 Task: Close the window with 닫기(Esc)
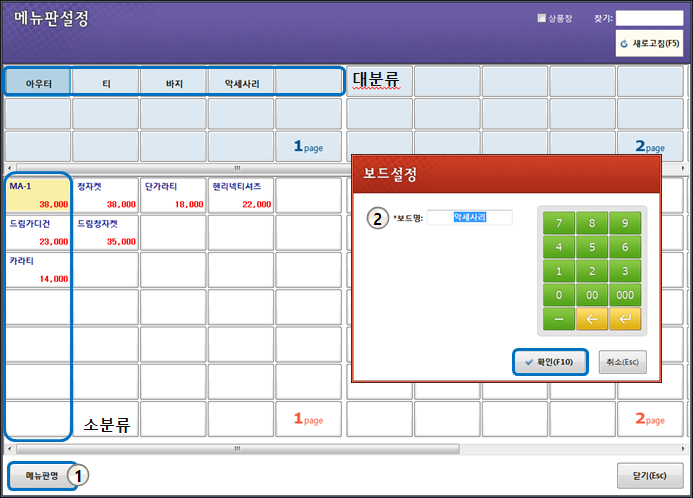coord(650,475)
